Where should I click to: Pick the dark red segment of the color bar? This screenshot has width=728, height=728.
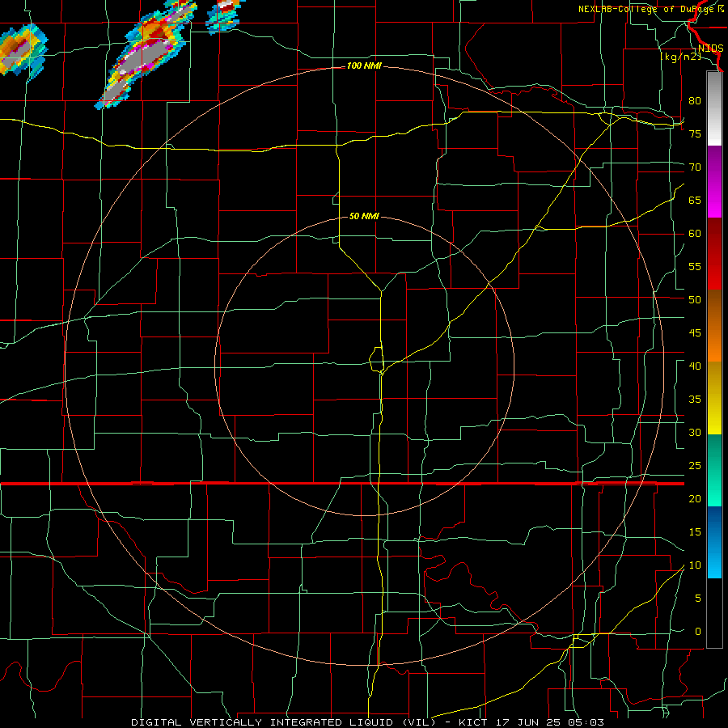tap(714, 253)
